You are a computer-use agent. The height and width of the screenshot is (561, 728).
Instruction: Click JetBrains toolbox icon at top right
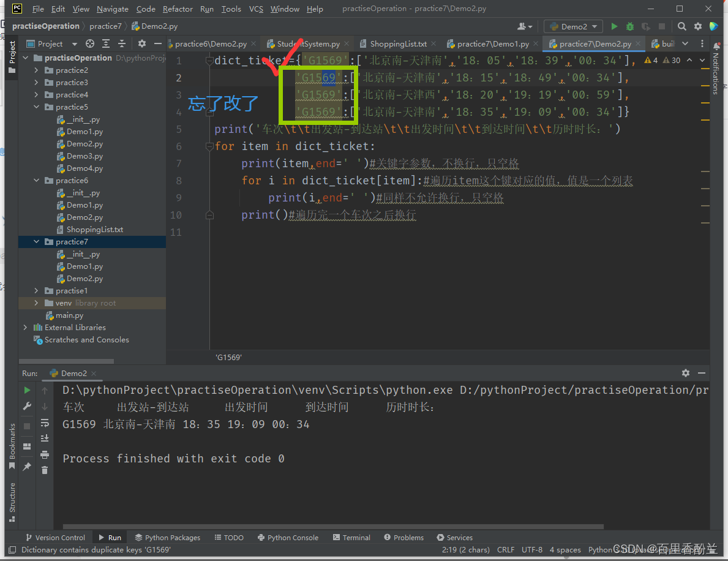(x=713, y=26)
